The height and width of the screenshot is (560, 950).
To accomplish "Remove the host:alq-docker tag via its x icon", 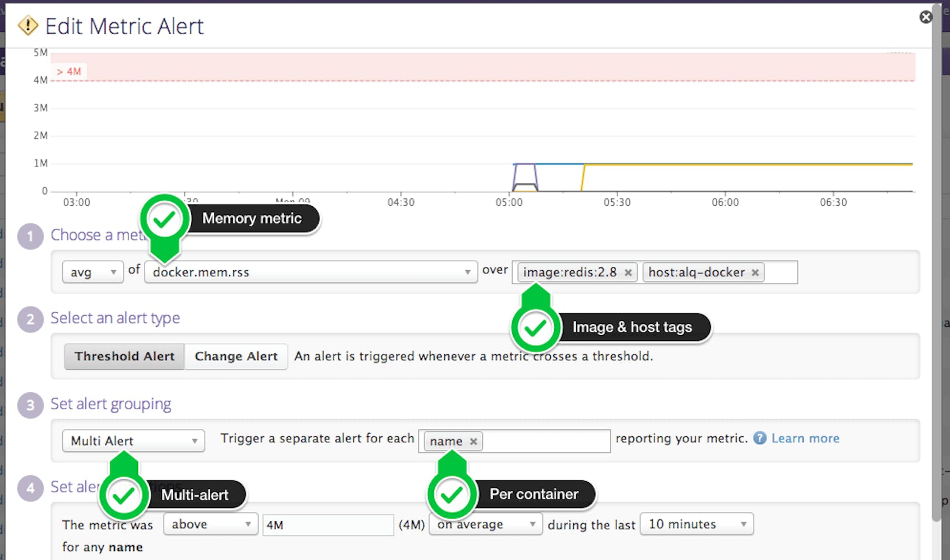I will (755, 272).
